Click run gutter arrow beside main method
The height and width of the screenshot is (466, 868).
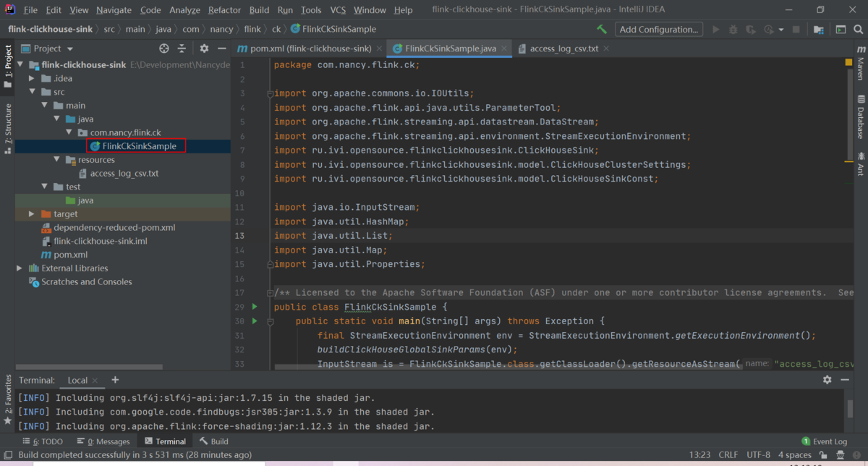(255, 321)
